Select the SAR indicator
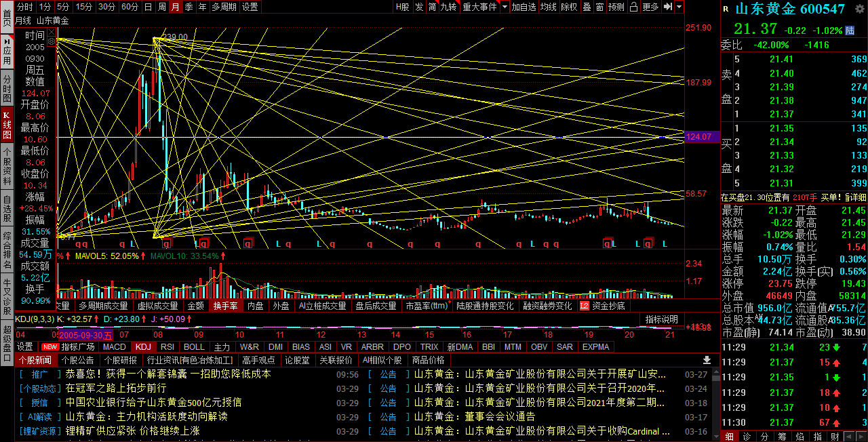 click(x=565, y=347)
